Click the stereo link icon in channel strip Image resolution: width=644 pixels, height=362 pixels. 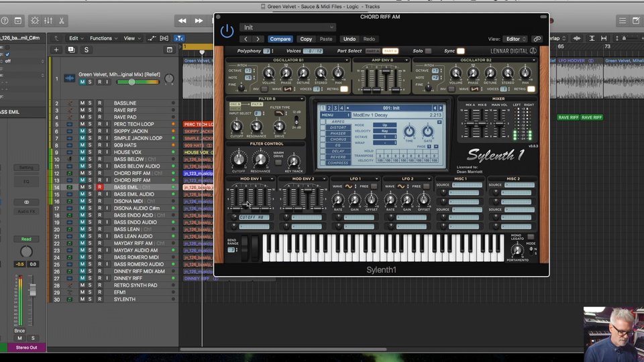(x=26, y=202)
